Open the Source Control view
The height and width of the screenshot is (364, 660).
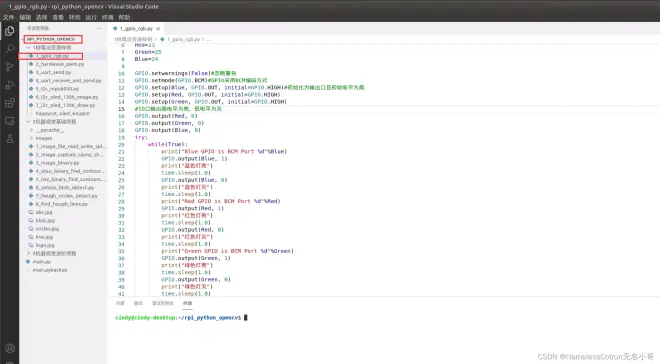(x=9, y=67)
